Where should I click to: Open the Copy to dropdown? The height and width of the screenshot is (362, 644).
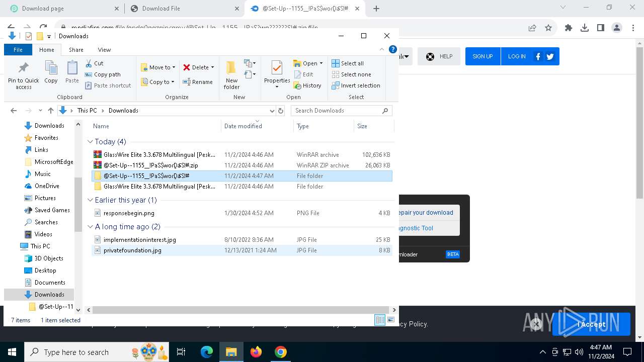[x=158, y=82]
